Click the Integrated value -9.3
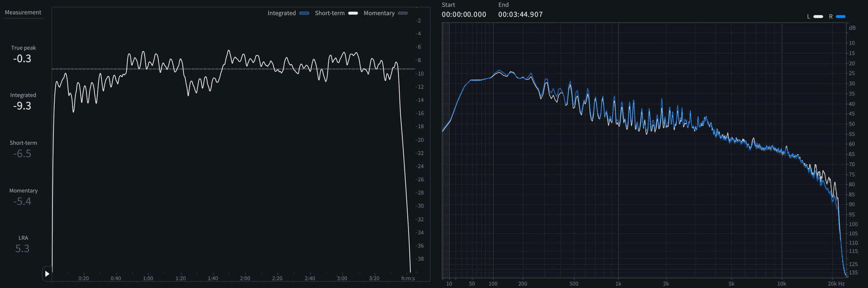Viewport: 868px width, 288px height. pyautogui.click(x=22, y=106)
